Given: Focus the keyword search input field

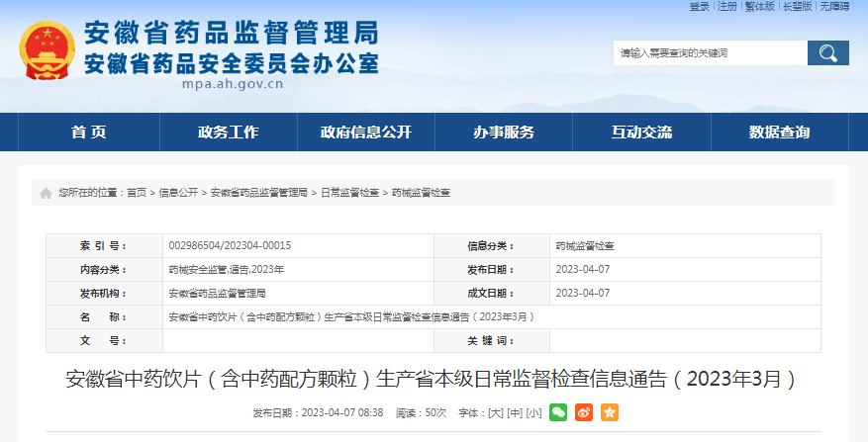Looking at the screenshot, I should pos(711,53).
